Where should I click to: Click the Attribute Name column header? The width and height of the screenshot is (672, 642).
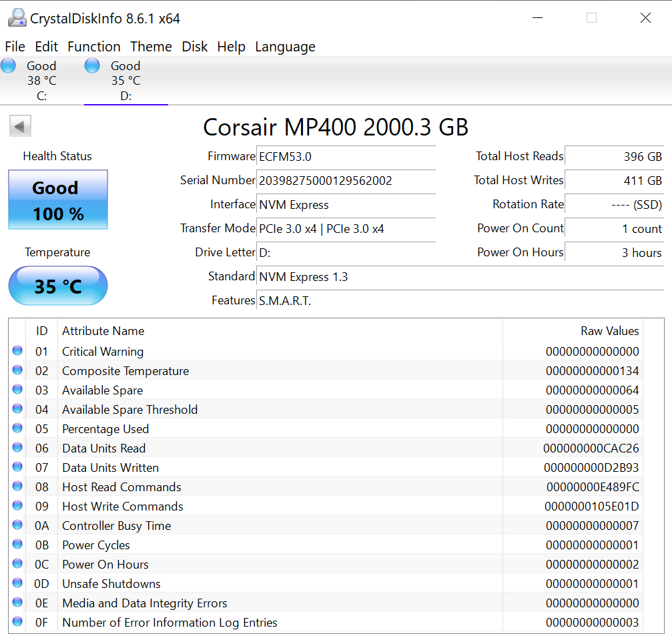coord(103,331)
